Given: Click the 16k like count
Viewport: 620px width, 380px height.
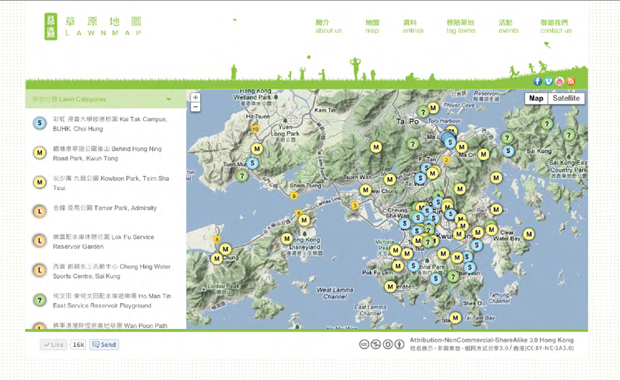Looking at the screenshot, I should (78, 344).
